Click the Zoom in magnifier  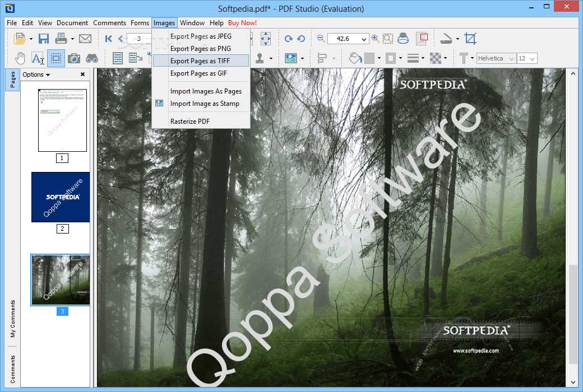coord(376,39)
